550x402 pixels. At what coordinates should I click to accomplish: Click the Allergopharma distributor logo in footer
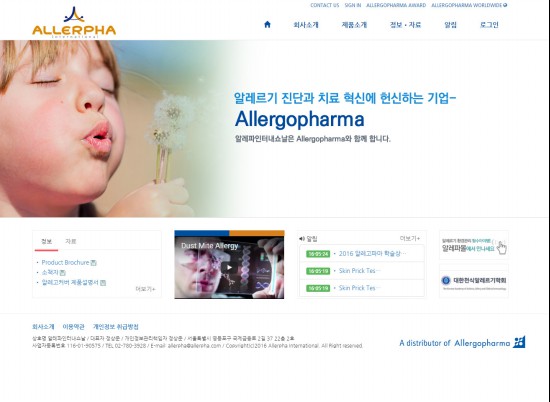[462, 342]
